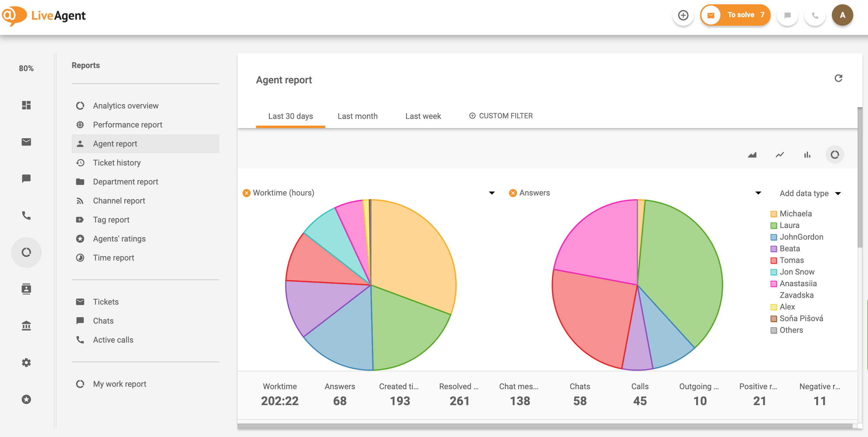Open Customers via the contact card sidebar icon
This screenshot has width=868, height=437.
pos(26,289)
